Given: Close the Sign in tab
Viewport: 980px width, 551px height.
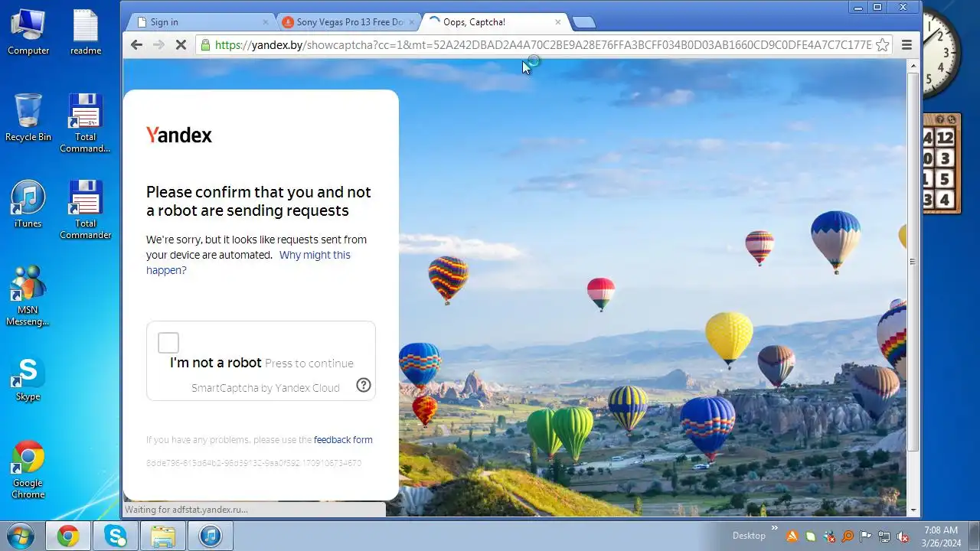Looking at the screenshot, I should 266,22.
